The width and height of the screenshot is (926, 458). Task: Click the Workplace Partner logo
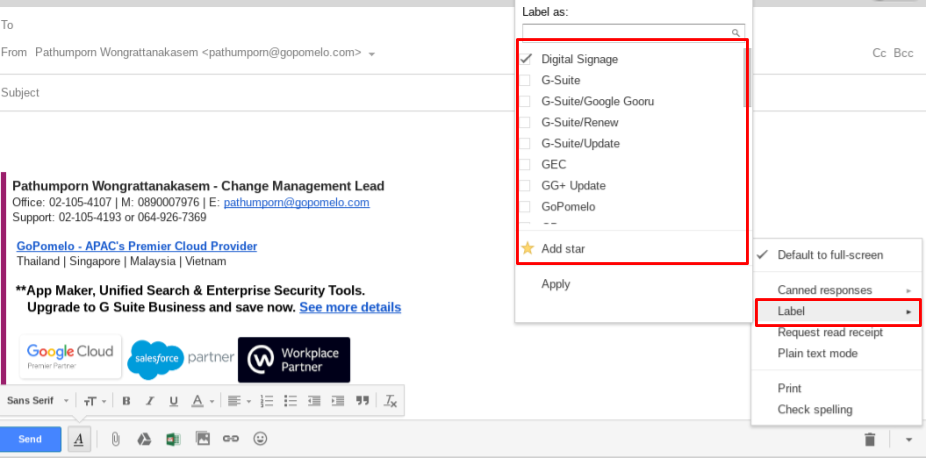(x=294, y=359)
